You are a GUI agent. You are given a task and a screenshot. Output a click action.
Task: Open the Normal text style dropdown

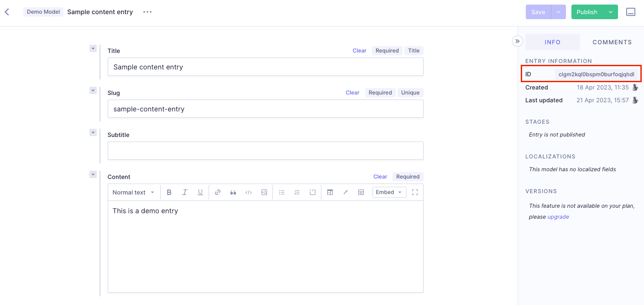coord(133,192)
